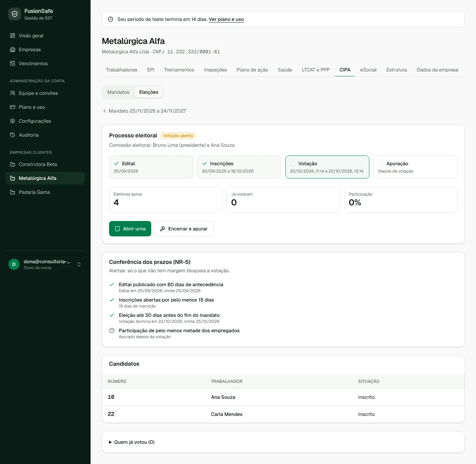476x464 pixels.
Task: Select the Eleições sub-tab
Action: [149, 92]
